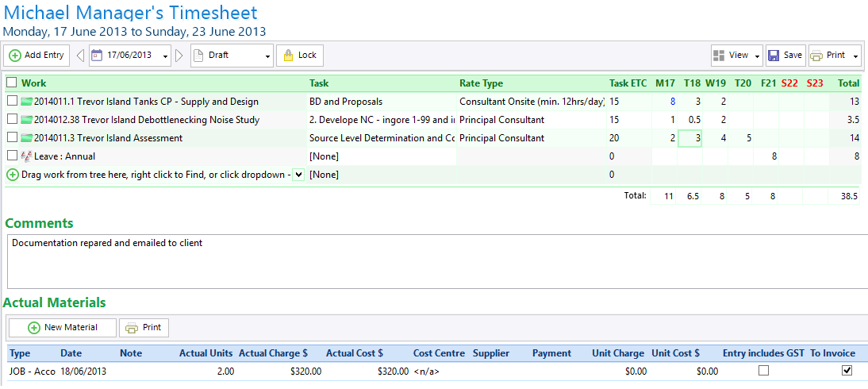Lock the timesheet
Screen dimensions: 868x389
(299, 56)
